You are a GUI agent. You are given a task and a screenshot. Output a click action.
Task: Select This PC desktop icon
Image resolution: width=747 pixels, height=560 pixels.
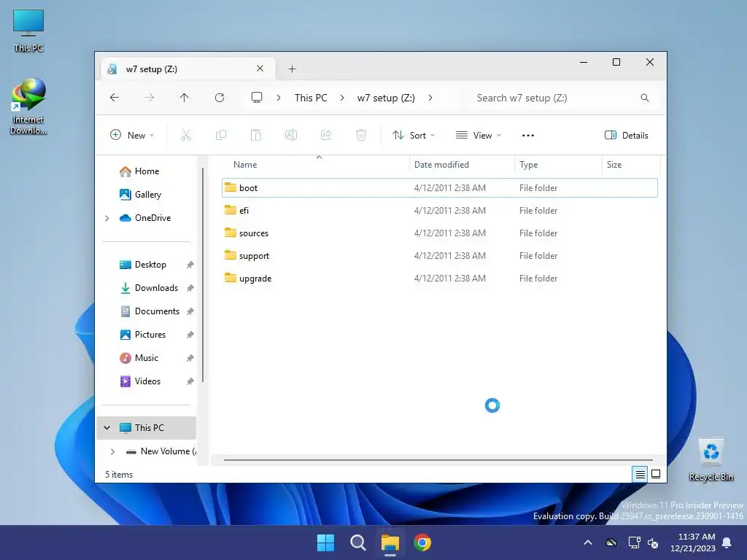pyautogui.click(x=28, y=30)
